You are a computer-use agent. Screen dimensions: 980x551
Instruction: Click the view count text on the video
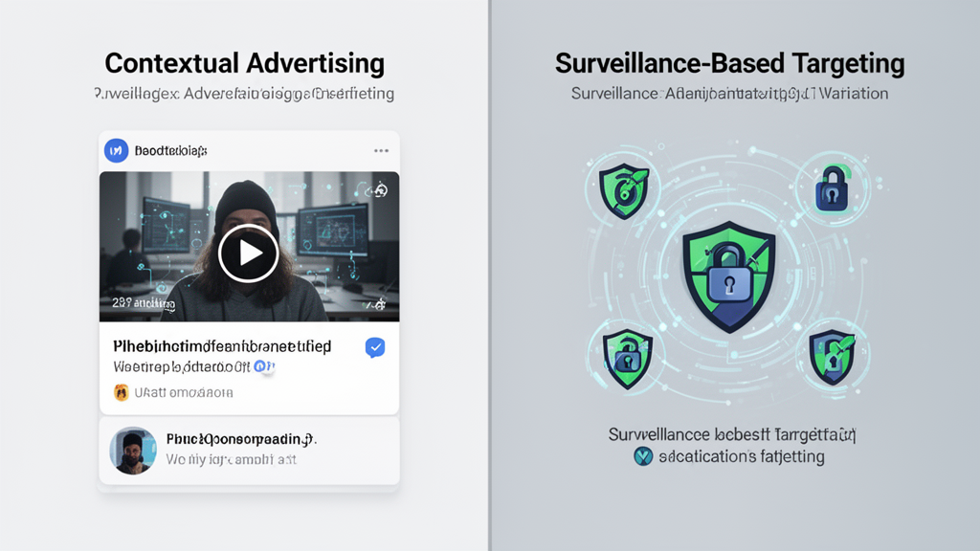click(x=144, y=303)
